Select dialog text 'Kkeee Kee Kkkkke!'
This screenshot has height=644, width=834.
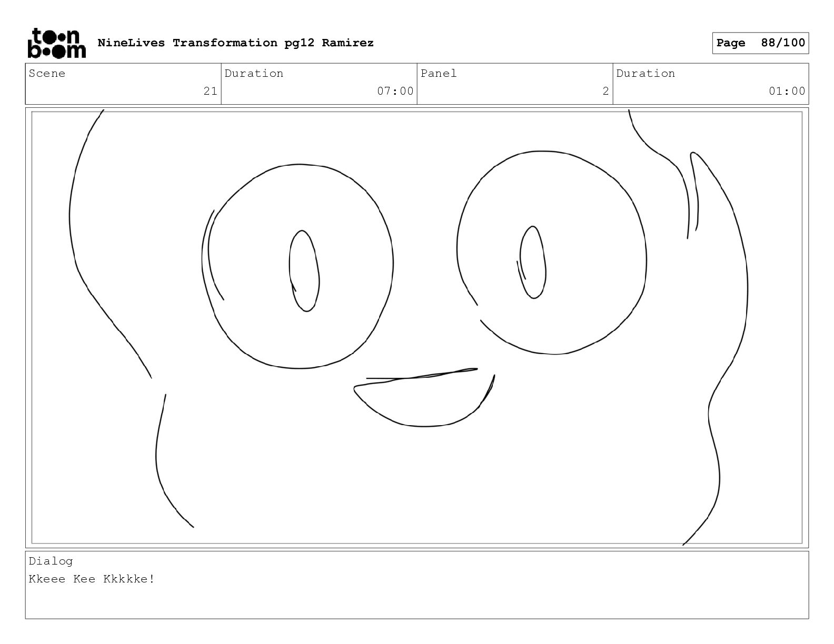click(x=92, y=579)
